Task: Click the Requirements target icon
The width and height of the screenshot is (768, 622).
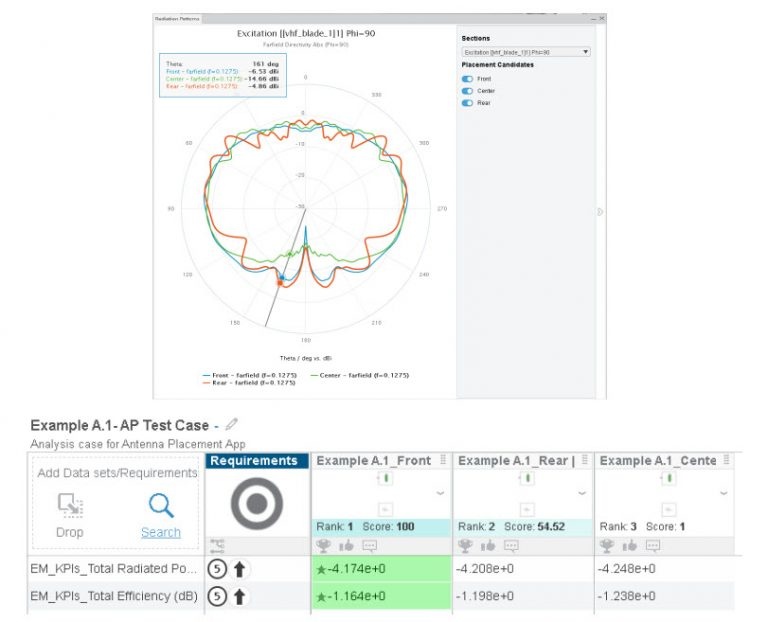Action: click(x=257, y=503)
